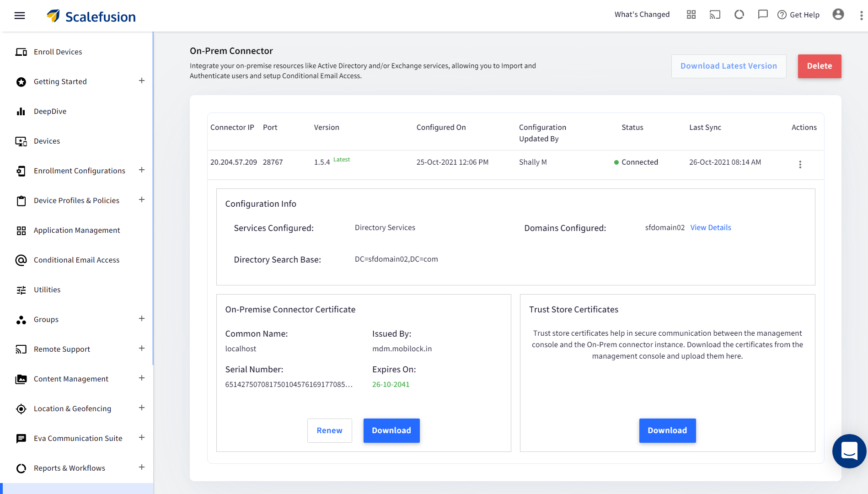
Task: Click the Get Help question icon
Action: click(x=782, y=15)
